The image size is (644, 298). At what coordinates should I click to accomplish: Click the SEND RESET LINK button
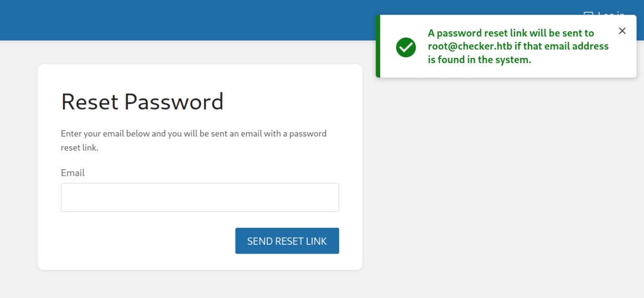pos(287,241)
